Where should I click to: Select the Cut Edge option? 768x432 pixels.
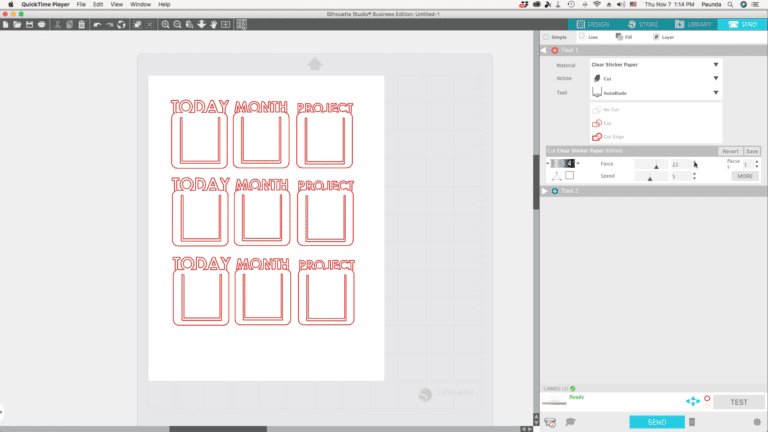point(608,137)
